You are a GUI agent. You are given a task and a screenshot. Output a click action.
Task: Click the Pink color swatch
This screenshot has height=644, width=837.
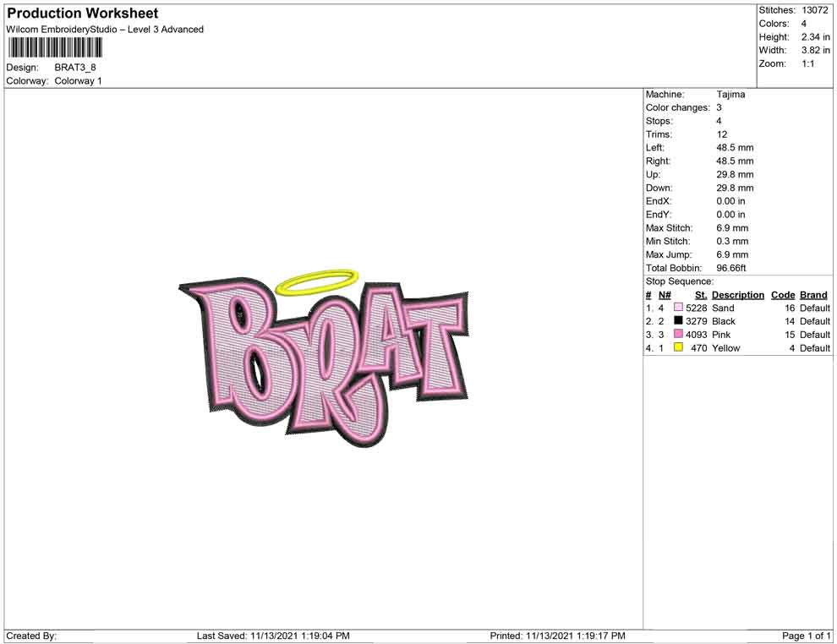tap(678, 334)
